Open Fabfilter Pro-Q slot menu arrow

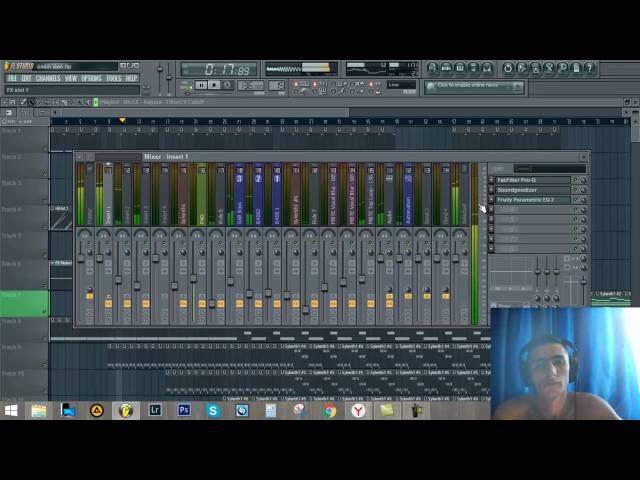click(491, 180)
